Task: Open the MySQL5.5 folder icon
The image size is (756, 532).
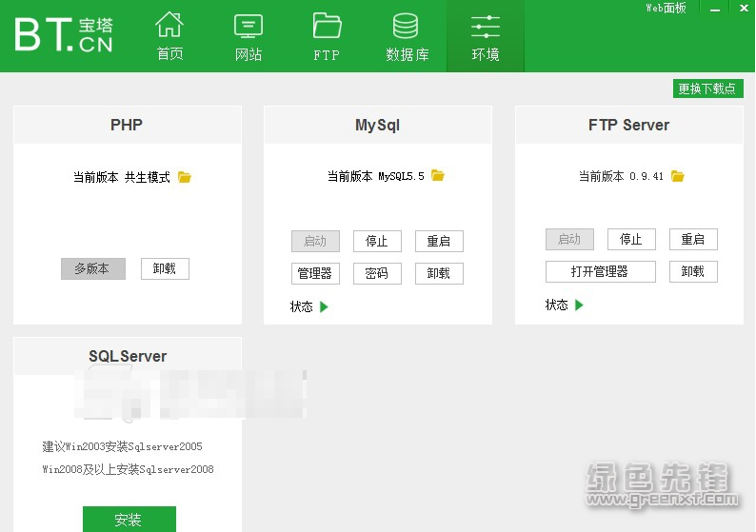Action: point(438,175)
